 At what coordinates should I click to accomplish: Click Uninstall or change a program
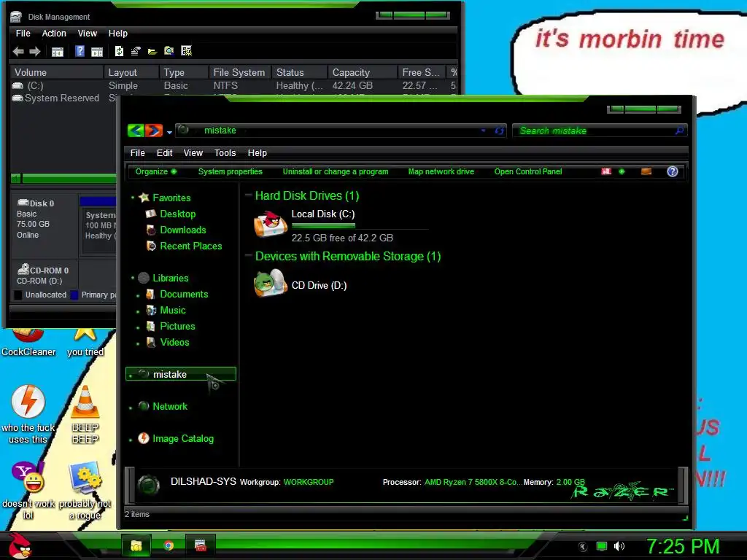click(336, 171)
